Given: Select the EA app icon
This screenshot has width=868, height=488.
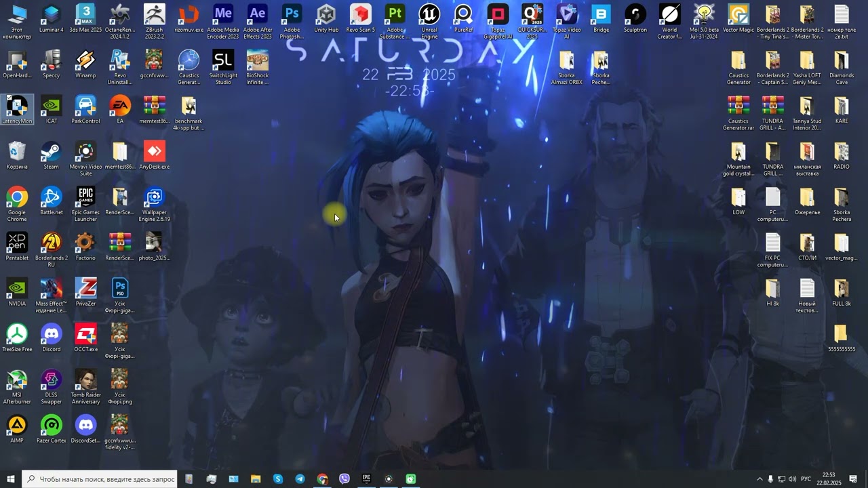Looking at the screenshot, I should [x=120, y=110].
